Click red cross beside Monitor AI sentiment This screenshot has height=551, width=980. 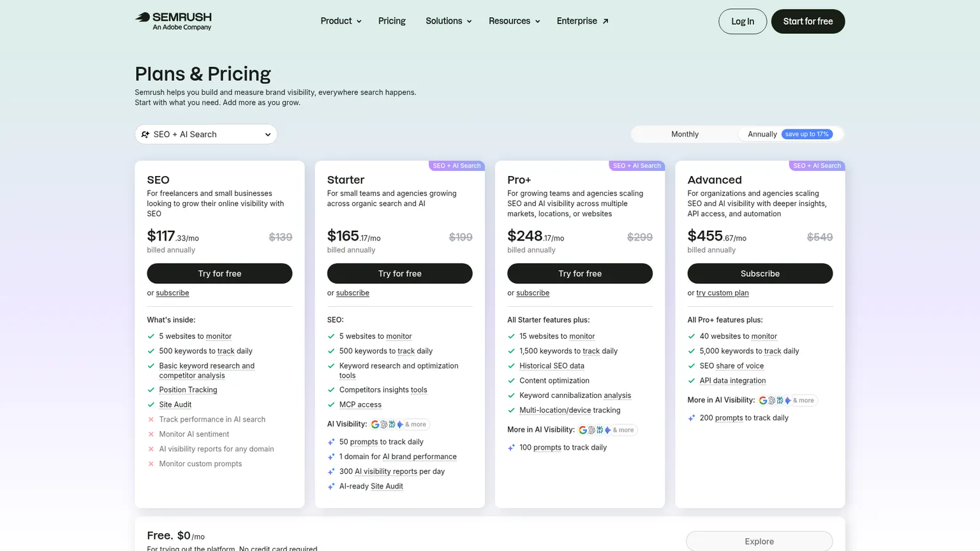[151, 434]
